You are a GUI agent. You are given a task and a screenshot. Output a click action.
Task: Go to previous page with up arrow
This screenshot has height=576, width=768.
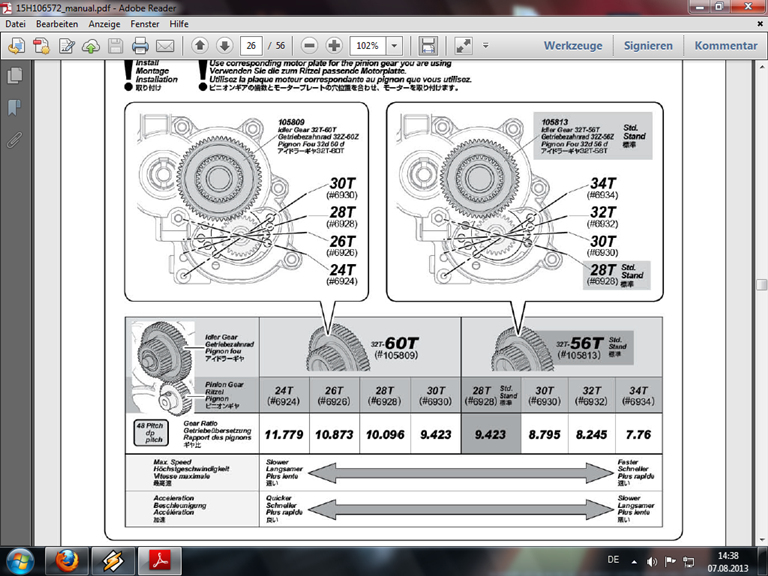pyautogui.click(x=200, y=45)
